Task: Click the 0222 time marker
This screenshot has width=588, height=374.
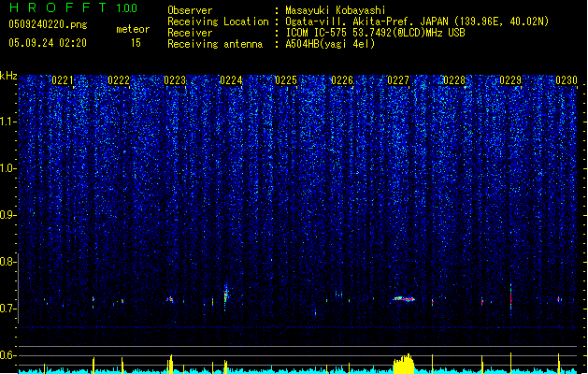Action: (x=119, y=80)
